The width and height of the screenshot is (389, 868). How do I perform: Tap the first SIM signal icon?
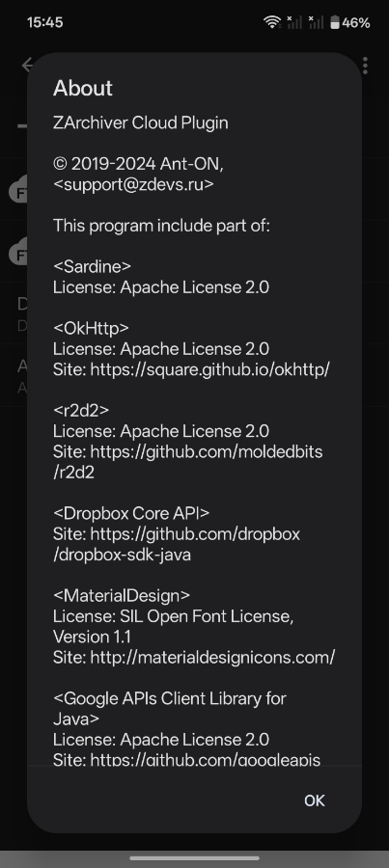[x=294, y=22]
